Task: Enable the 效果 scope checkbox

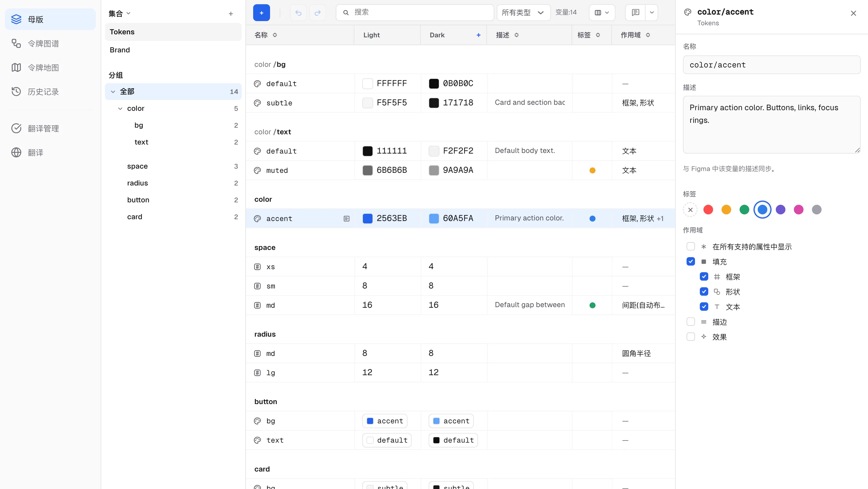Action: tap(690, 337)
